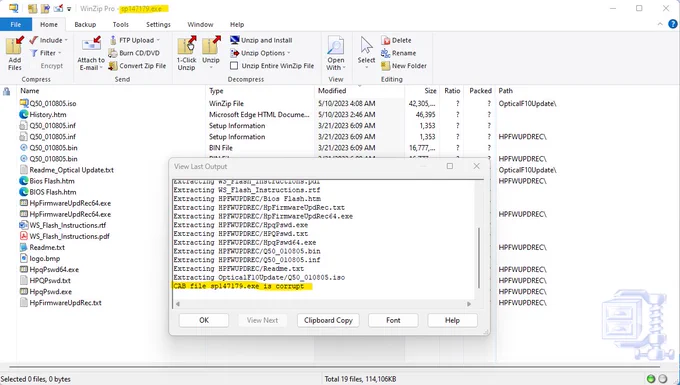Click the Select cursor icon

point(366,45)
